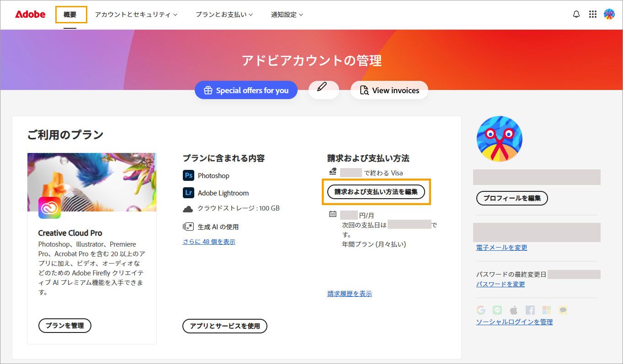
Task: Expand the アカウントとセキュリティ dropdown
Action: tap(135, 14)
